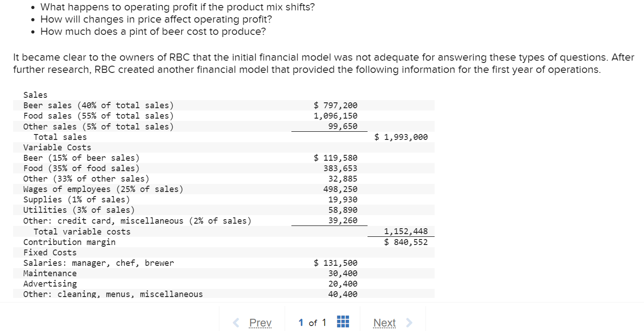The image size is (644, 331).
Task: Click the Next pagination link
Action: pos(384,322)
